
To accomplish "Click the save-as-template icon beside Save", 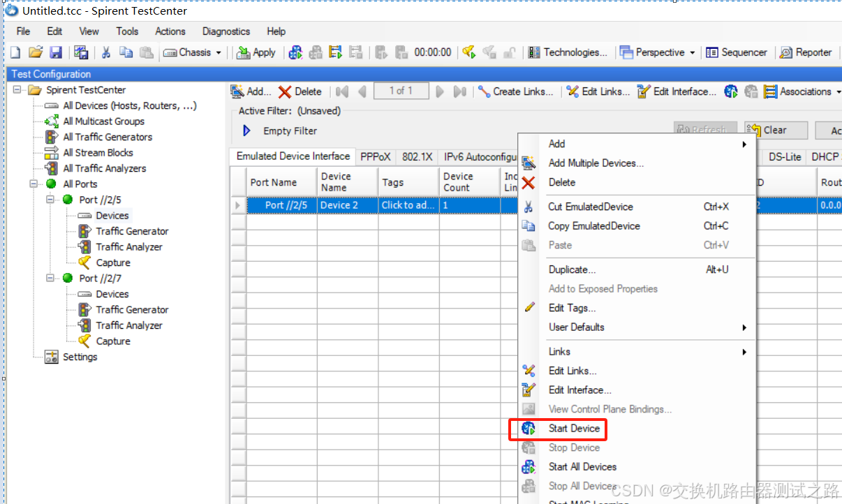I will 81,52.
